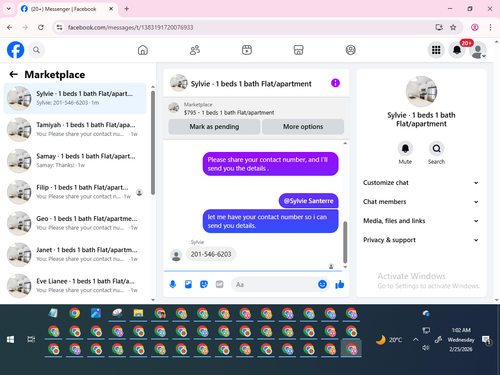Screen dimensions: 500x375
Task: Open conversation information purple icon
Action: [335, 83]
